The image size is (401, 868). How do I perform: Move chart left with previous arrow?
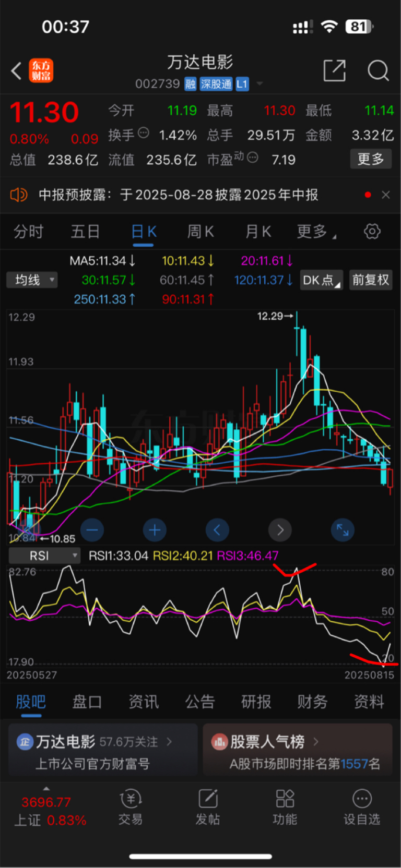pyautogui.click(x=217, y=531)
